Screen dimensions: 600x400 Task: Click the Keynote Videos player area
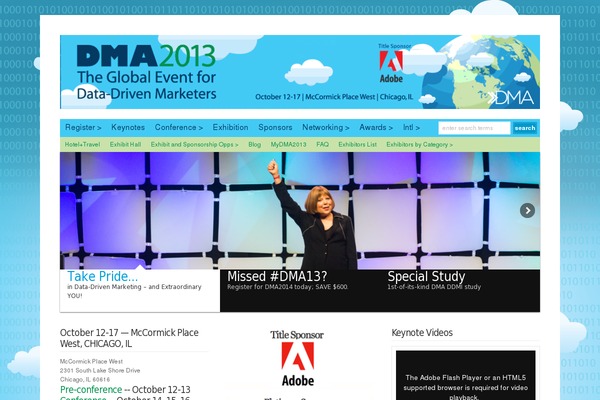[465, 376]
